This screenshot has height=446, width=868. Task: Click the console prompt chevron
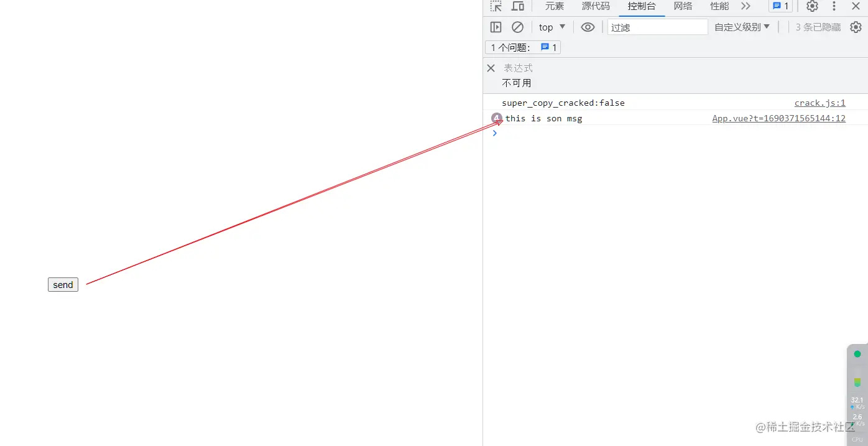pos(495,133)
